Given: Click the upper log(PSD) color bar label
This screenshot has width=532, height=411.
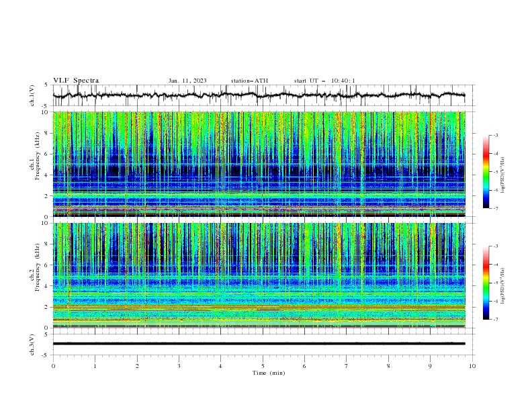Looking at the screenshot, I should [503, 175].
